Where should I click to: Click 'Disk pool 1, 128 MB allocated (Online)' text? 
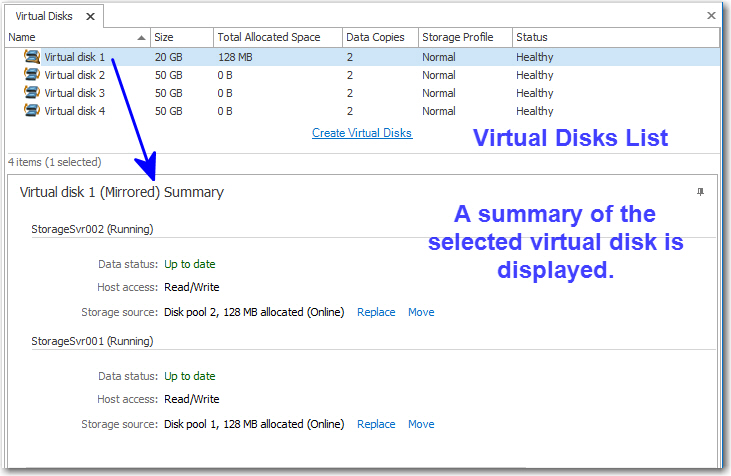tap(254, 424)
